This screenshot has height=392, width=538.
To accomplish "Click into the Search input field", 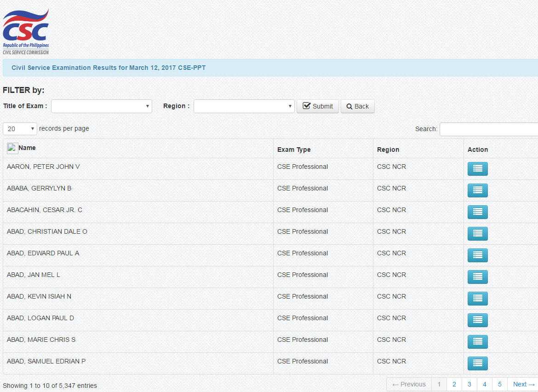I will [488, 129].
